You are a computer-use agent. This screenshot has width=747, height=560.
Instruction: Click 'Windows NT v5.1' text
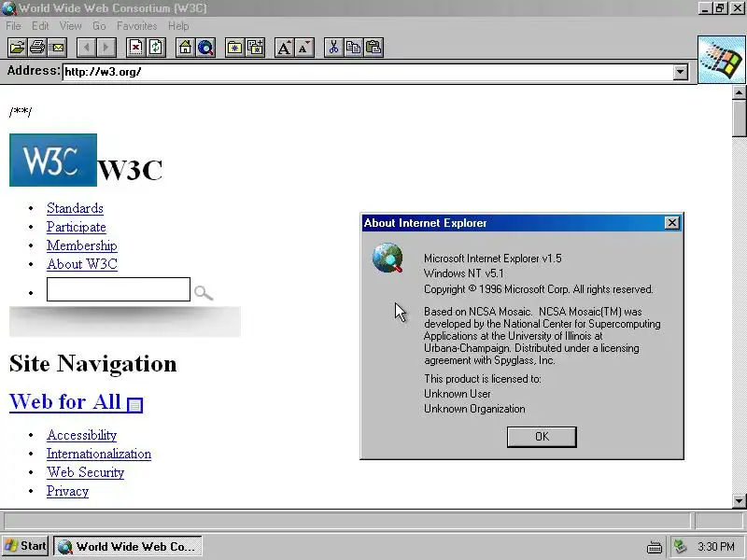pyautogui.click(x=463, y=273)
